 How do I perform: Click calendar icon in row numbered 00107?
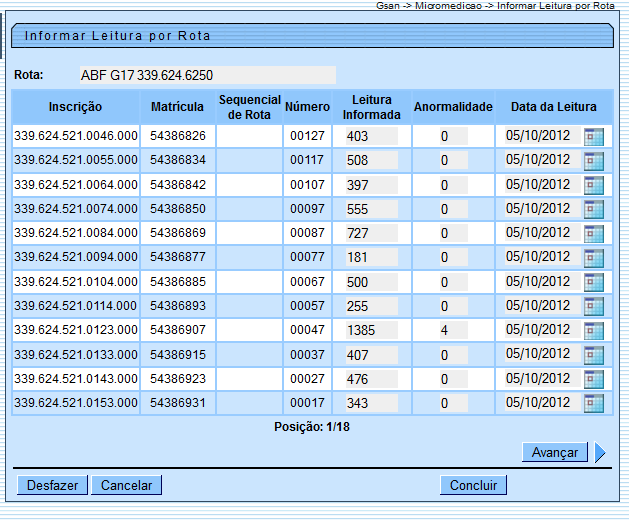click(594, 185)
